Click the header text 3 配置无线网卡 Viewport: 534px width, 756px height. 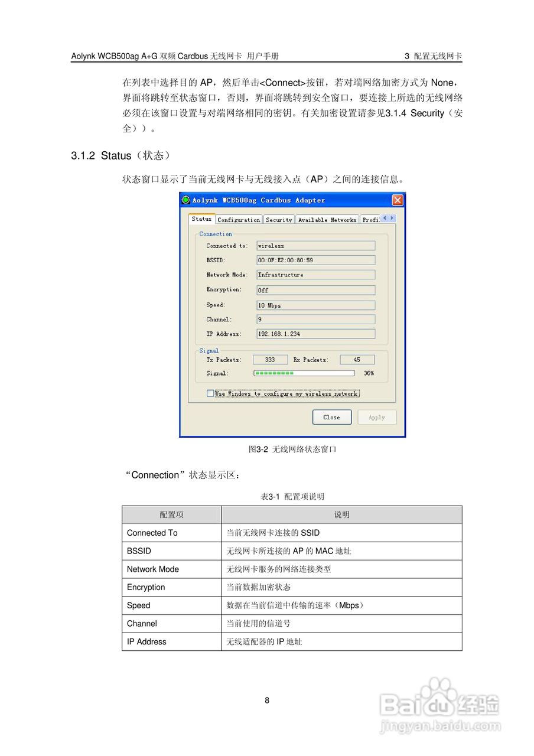[x=434, y=56]
